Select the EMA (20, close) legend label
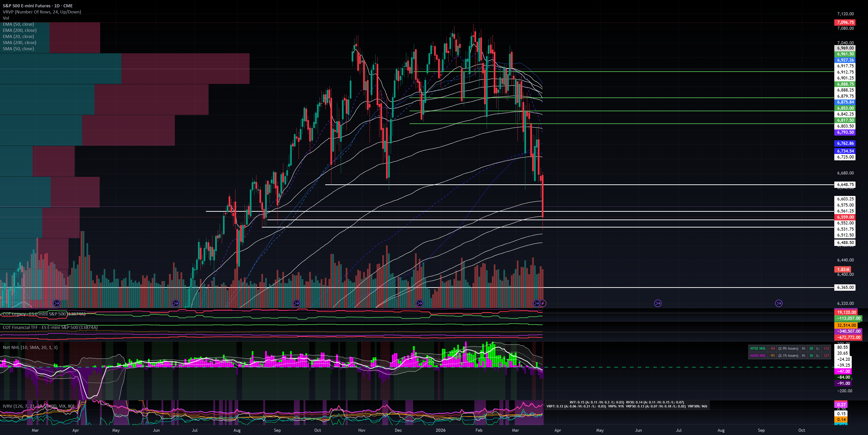 click(18, 36)
